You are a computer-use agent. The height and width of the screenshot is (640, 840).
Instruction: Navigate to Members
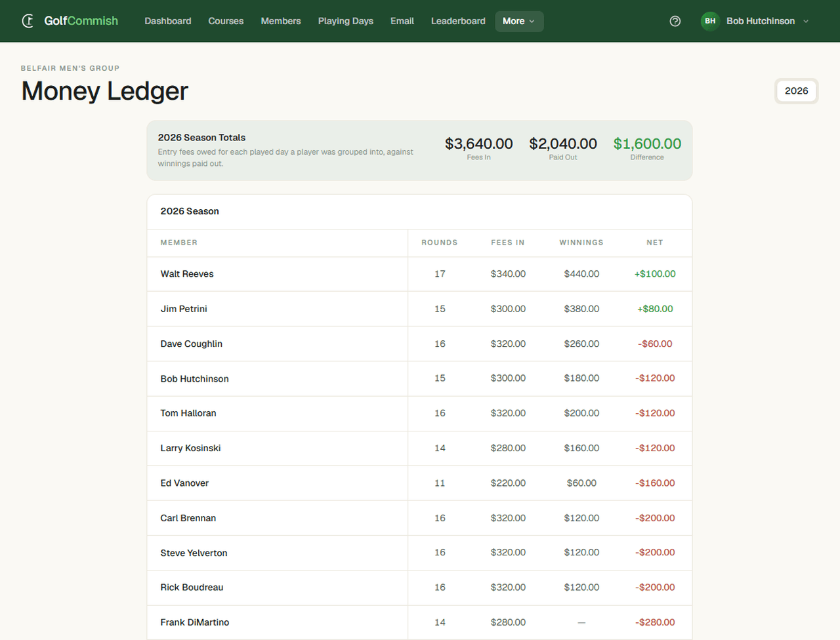point(281,21)
